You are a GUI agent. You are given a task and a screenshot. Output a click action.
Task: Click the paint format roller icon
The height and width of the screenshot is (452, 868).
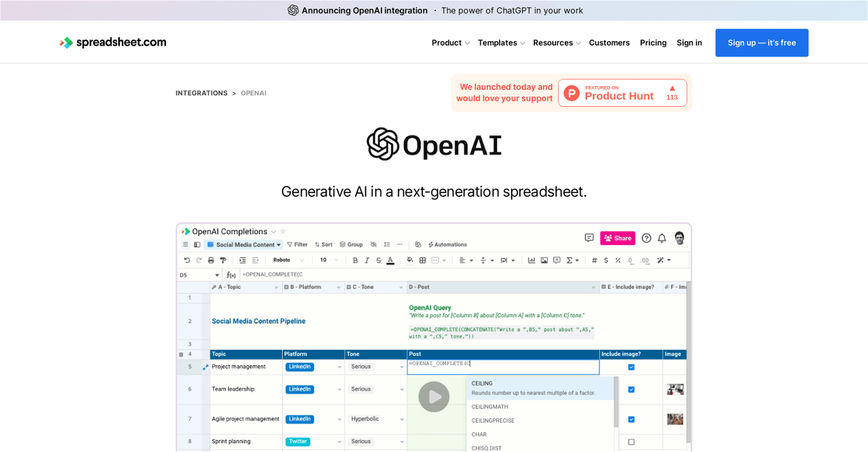(223, 260)
